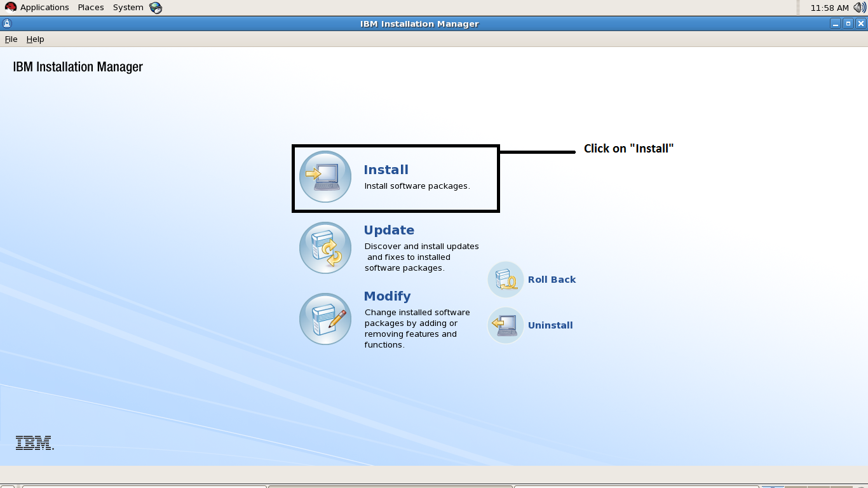Open the System menu in top panel
Image resolution: width=868 pixels, height=488 pixels.
128,8
